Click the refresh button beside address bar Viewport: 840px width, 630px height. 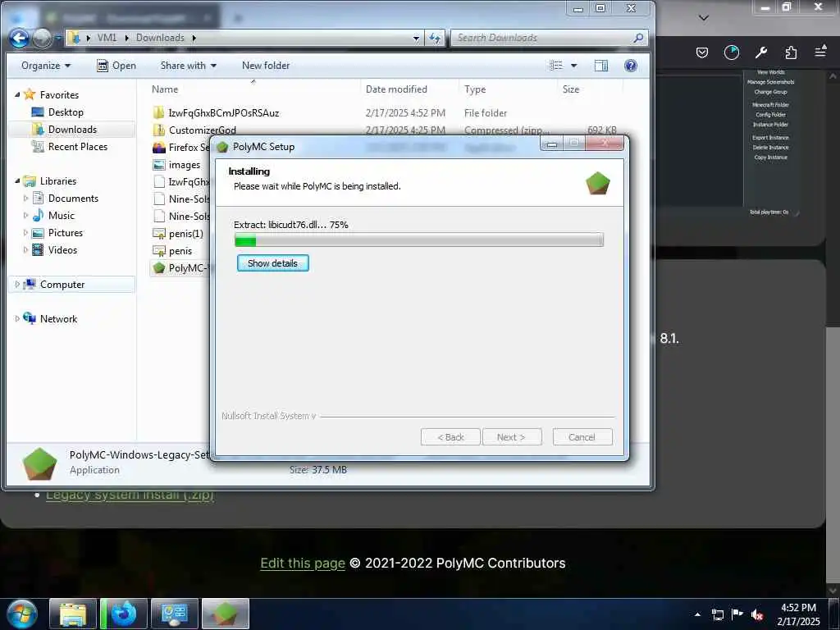click(435, 38)
